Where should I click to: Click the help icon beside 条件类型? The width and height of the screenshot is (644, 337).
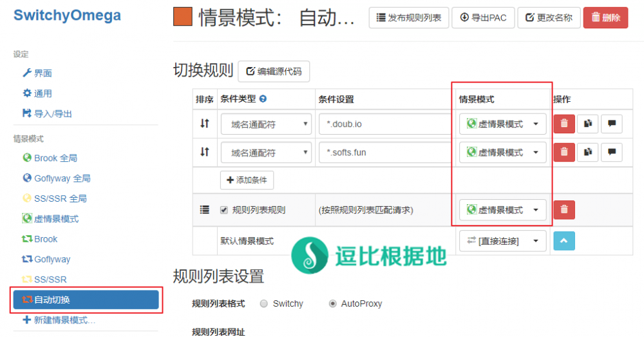coord(263,99)
